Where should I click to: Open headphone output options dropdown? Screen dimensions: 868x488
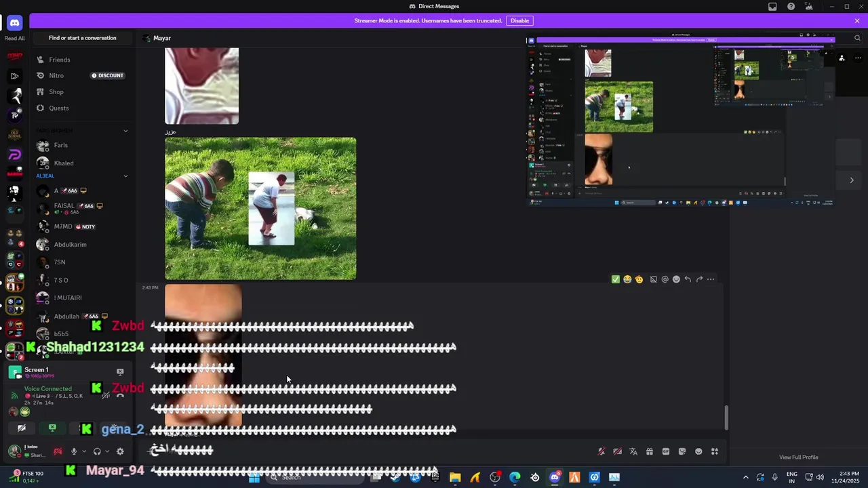(x=107, y=451)
